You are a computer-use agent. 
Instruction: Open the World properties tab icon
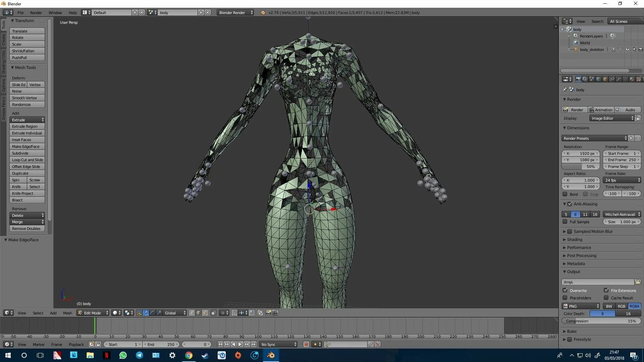click(598, 79)
